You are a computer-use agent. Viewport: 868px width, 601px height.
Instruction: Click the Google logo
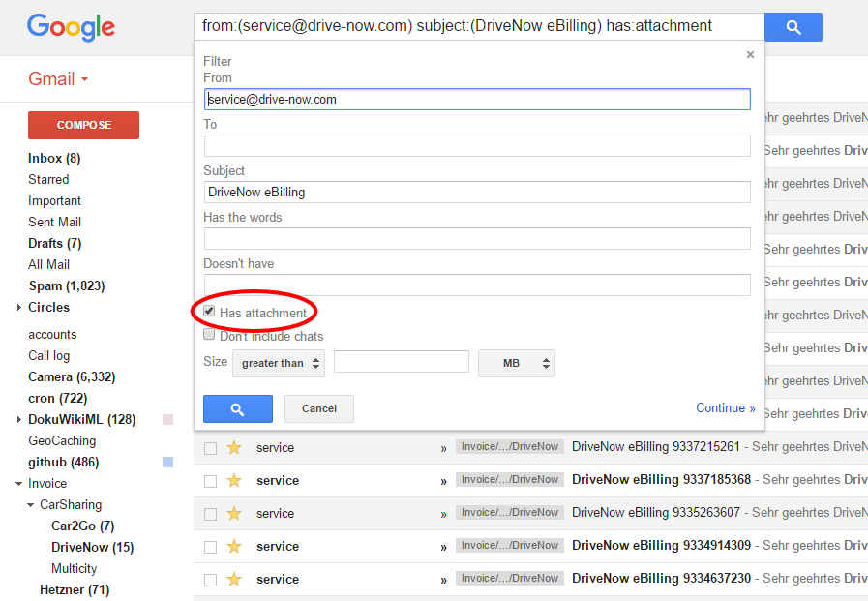(x=71, y=27)
